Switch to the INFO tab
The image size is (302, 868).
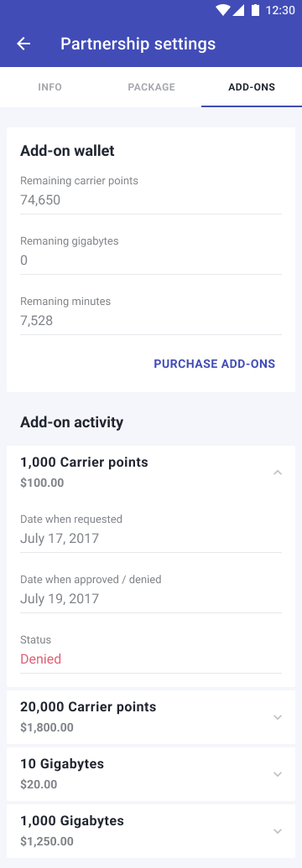49,87
